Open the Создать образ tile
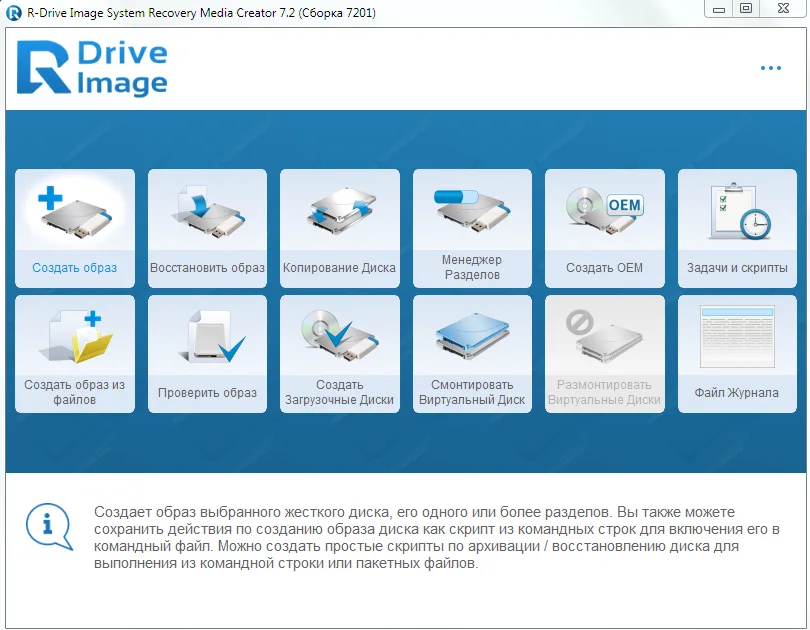Image resolution: width=810 pixels, height=630 pixels. [x=75, y=228]
